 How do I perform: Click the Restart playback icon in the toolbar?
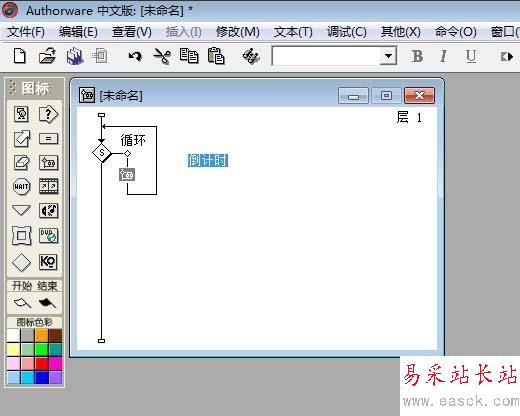pyautogui.click(x=507, y=57)
